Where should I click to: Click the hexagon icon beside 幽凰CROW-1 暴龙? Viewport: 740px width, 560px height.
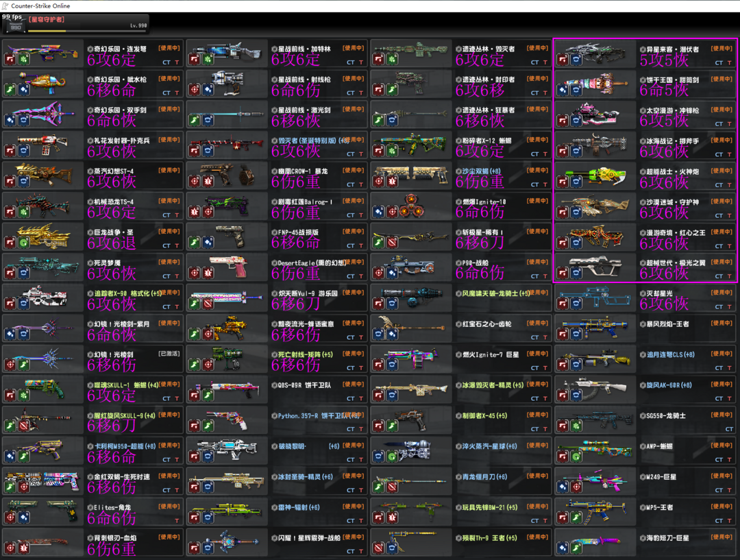[x=275, y=171]
